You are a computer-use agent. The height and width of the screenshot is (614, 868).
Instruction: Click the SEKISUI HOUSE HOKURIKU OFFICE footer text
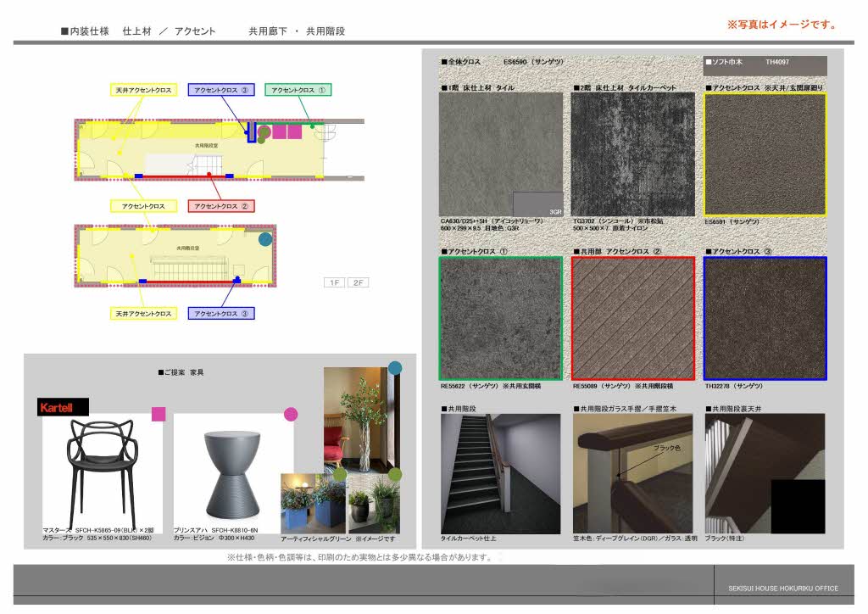click(782, 589)
